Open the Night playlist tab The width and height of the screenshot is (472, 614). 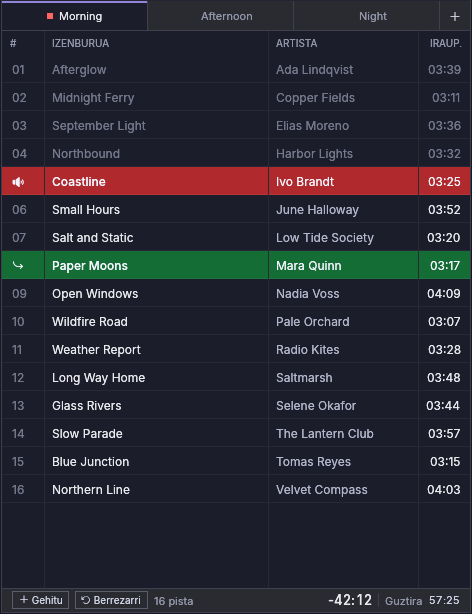tap(366, 16)
